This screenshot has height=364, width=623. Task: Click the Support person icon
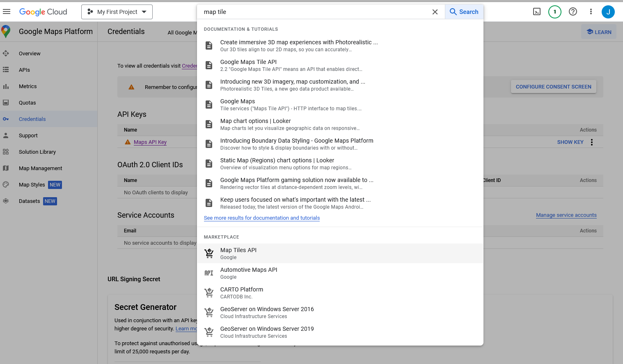coord(6,135)
